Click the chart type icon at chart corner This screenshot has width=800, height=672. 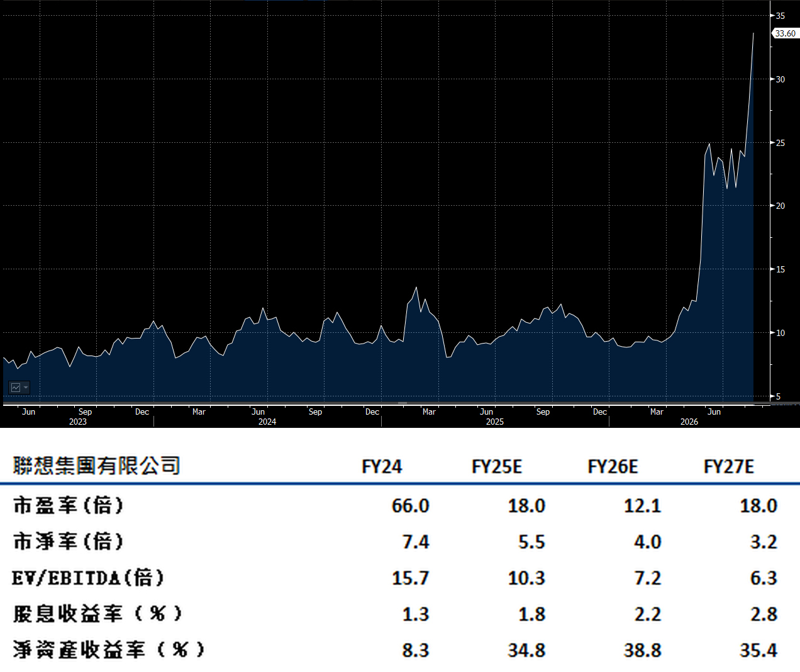point(16,388)
